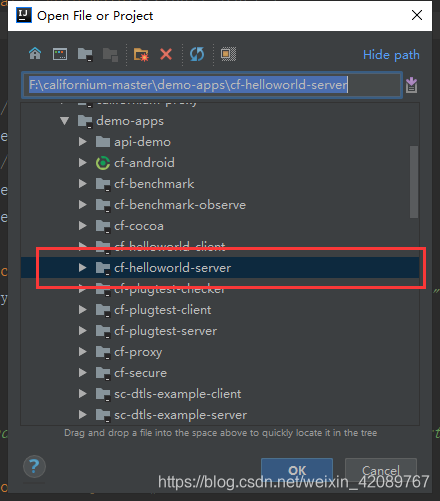
Task: Open recent paths history icon
Action: (411, 85)
